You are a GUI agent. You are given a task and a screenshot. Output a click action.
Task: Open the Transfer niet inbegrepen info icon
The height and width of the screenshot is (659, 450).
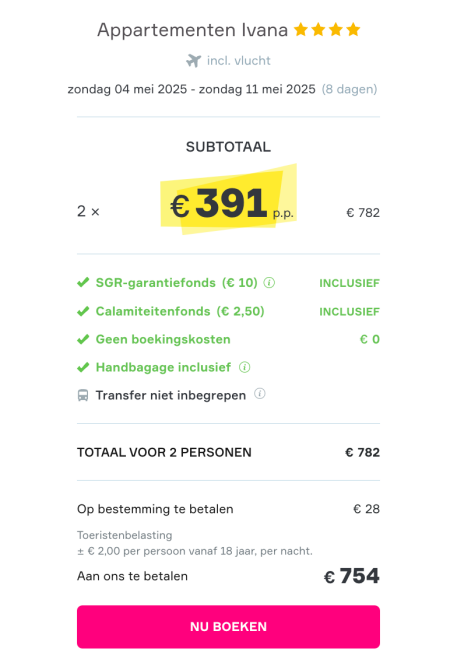[x=260, y=394]
